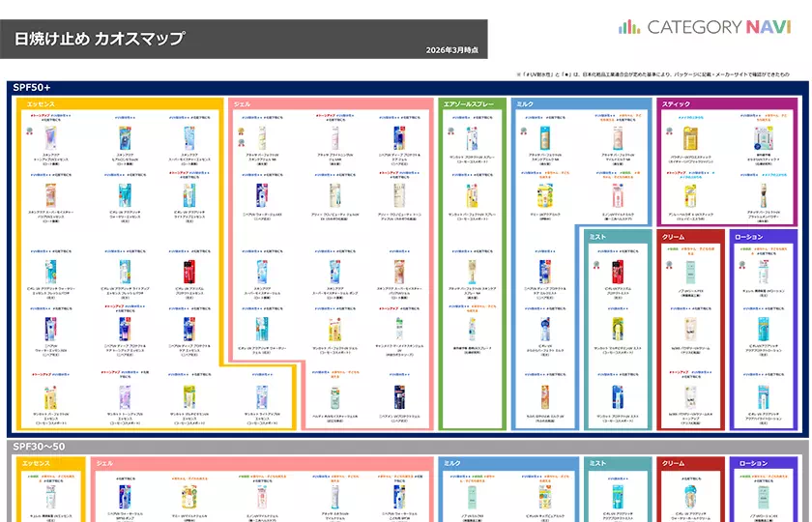This screenshot has width=812, height=522.
Task: Open the Allie Chrono Beauty gel UV EX product
Action: pos(335,195)
